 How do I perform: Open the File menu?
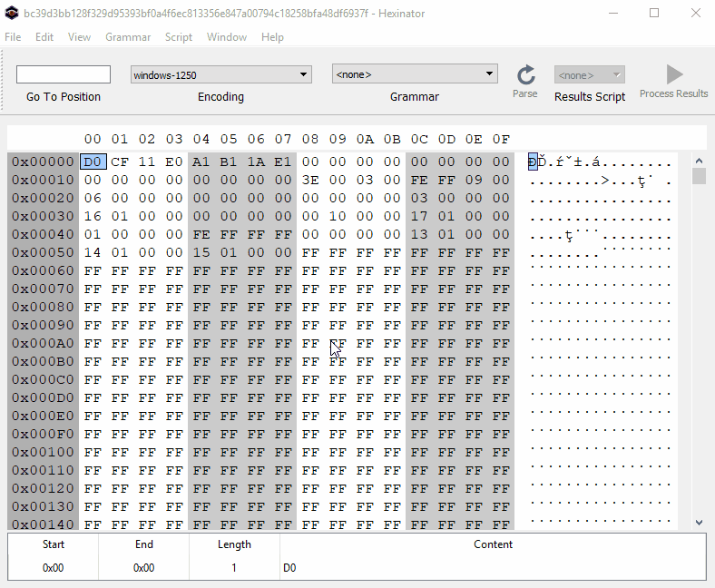(x=13, y=37)
